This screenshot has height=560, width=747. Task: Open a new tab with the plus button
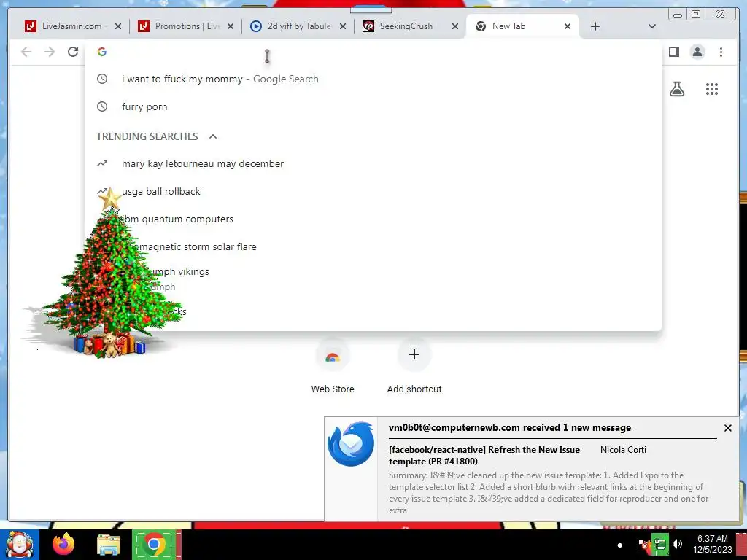(x=595, y=26)
